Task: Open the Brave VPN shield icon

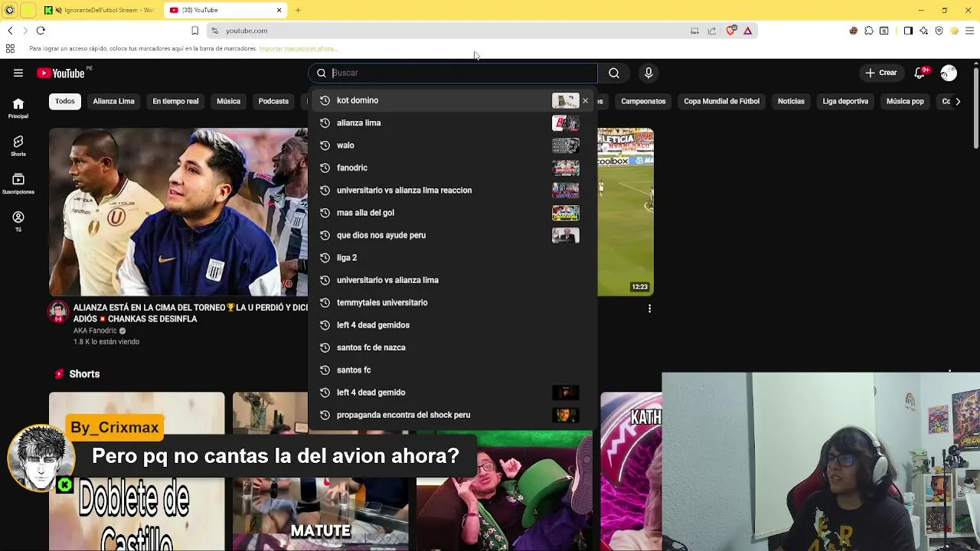Action: pos(939,31)
